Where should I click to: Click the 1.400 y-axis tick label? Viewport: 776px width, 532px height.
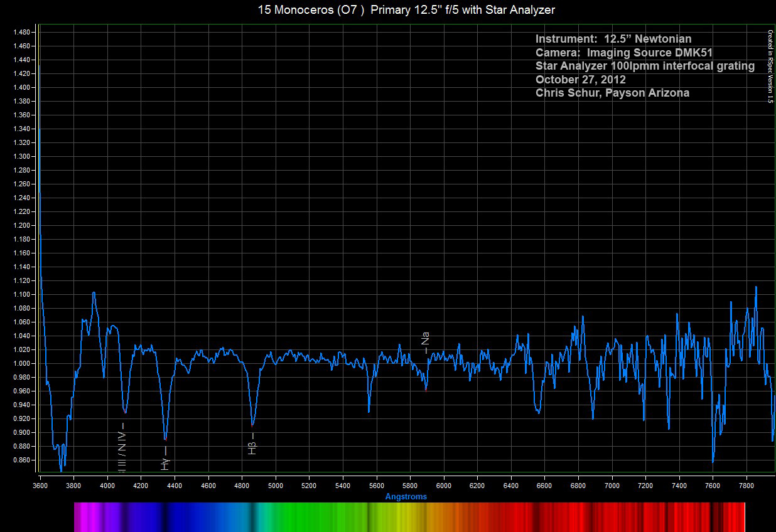click(x=21, y=87)
